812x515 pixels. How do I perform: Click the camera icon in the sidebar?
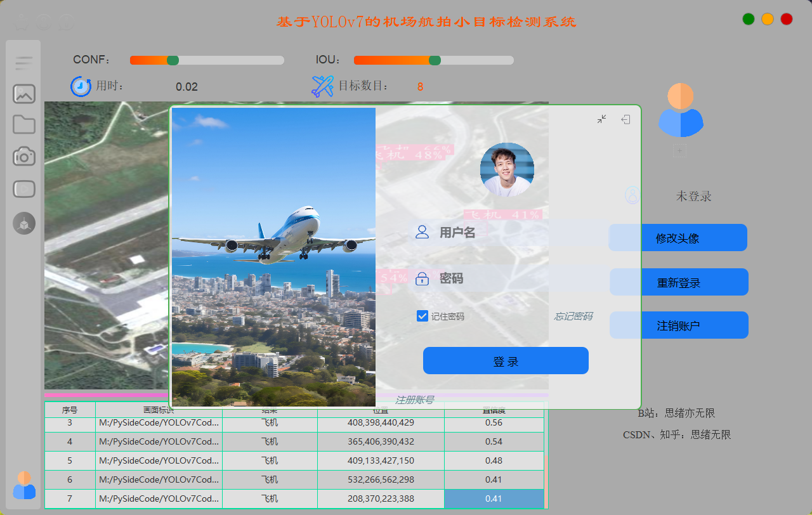tap(24, 156)
